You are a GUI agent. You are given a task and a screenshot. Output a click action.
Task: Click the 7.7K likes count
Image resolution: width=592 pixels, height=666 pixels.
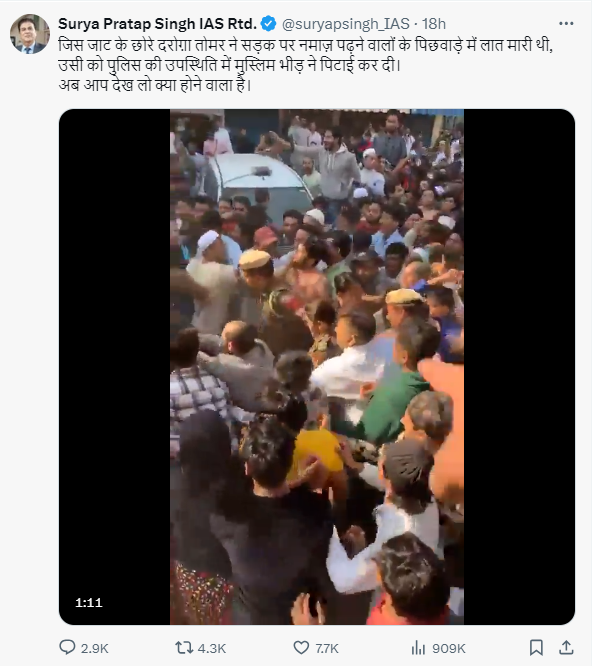coord(327,649)
